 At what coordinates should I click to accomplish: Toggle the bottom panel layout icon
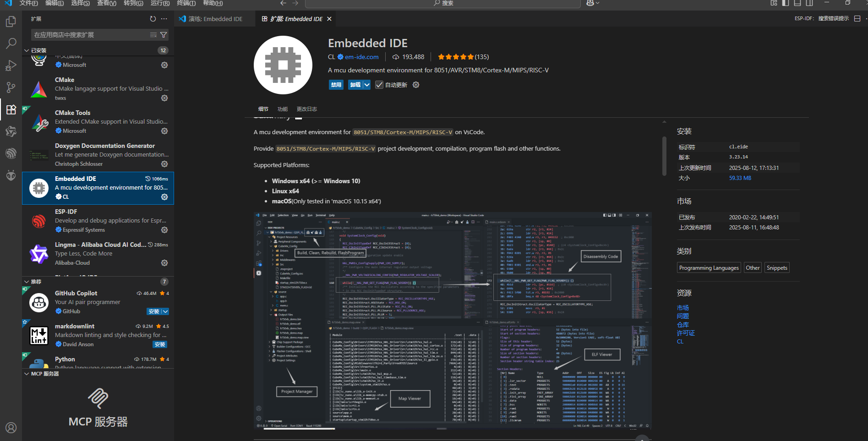(x=797, y=3)
